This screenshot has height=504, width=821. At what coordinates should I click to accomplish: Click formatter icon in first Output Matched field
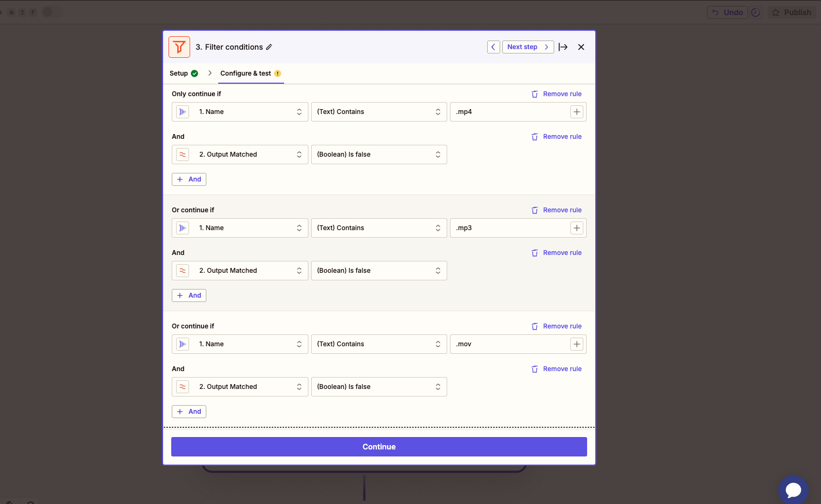183,154
